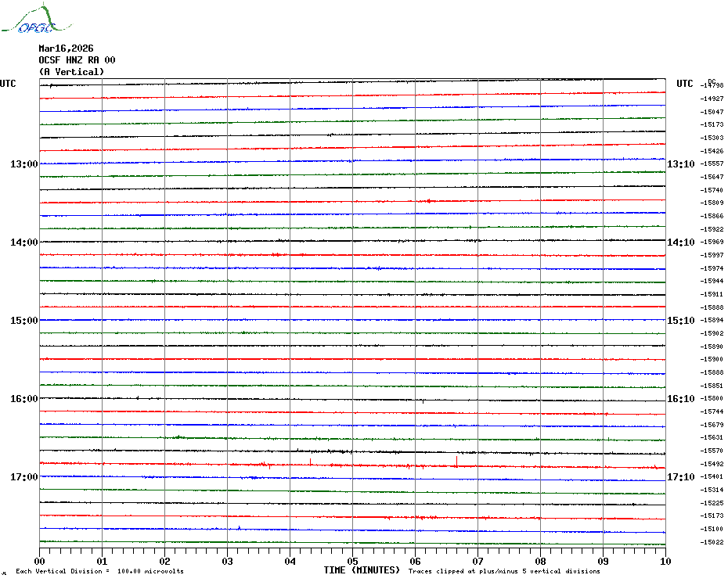Click the OCSF HNZ RA 00 station label
This screenshot has width=728, height=582.
point(77,60)
